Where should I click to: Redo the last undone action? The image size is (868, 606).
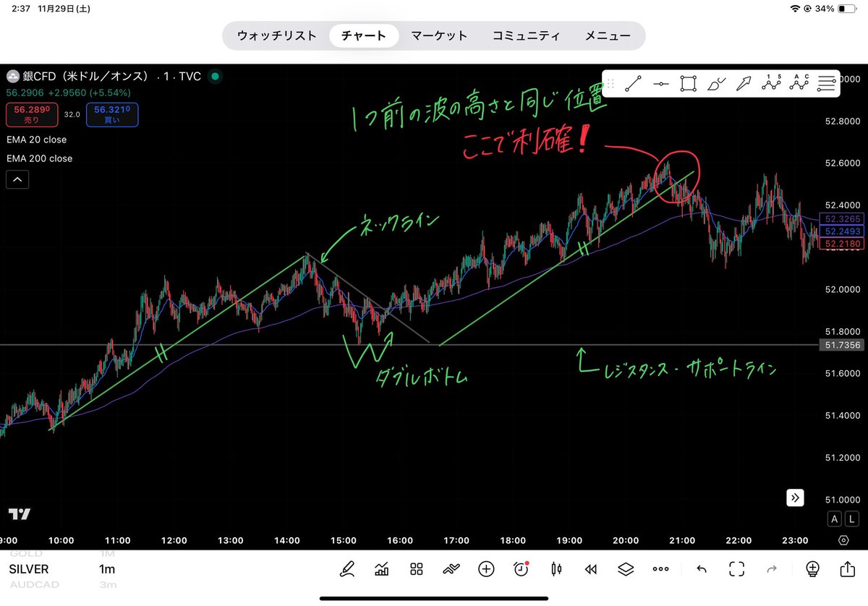click(x=771, y=569)
